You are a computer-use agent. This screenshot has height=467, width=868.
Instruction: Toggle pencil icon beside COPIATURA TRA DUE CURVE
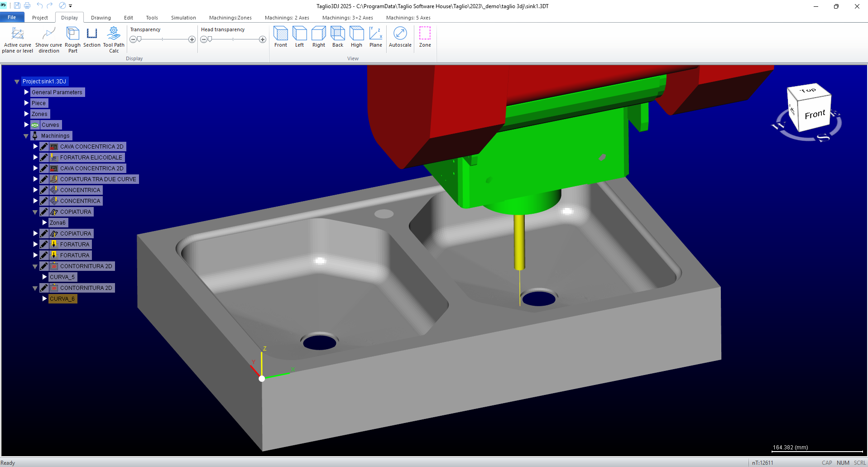(44, 179)
